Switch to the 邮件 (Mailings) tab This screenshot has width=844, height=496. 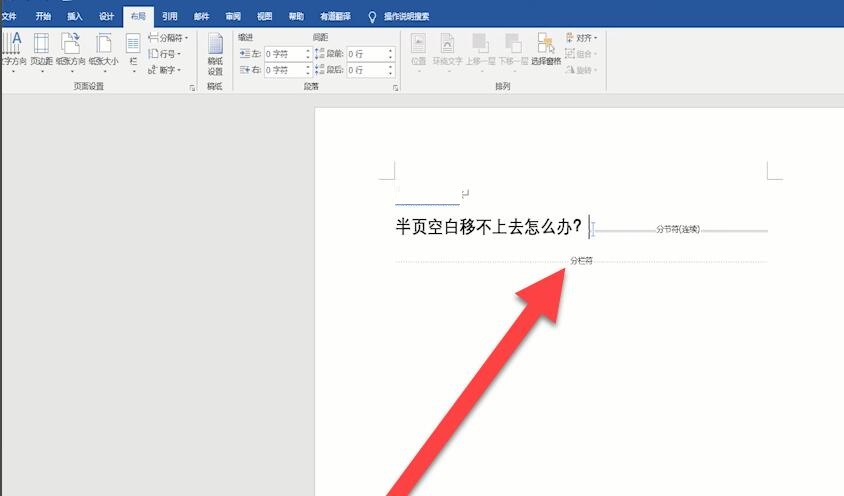[201, 17]
